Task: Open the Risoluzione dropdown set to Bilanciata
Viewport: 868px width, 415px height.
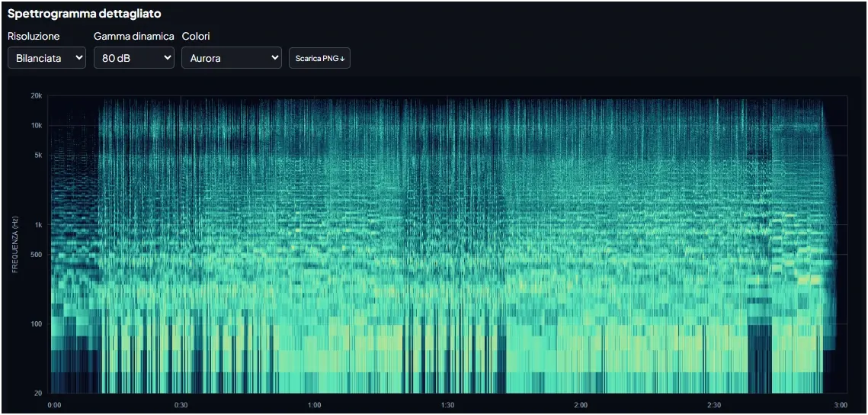Action: (46, 58)
